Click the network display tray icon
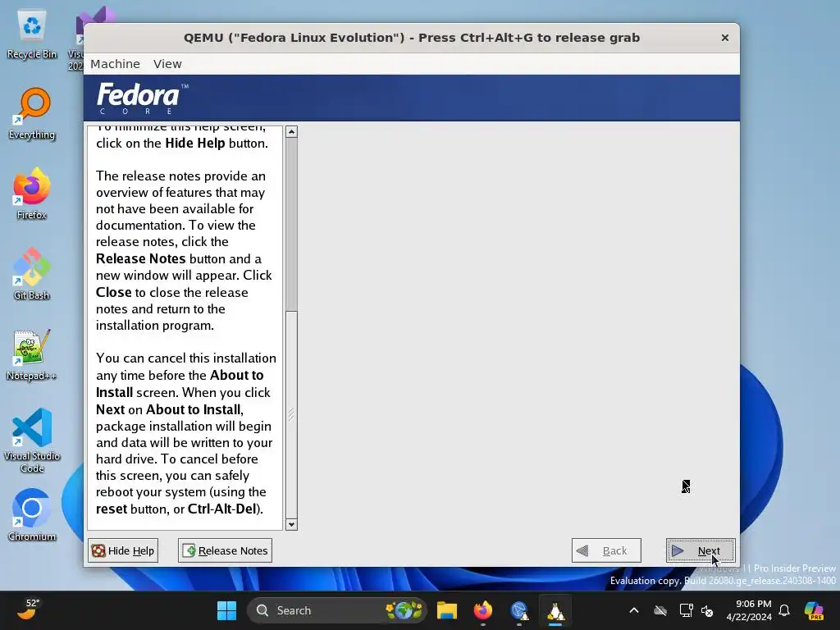840x630 pixels. click(x=686, y=610)
